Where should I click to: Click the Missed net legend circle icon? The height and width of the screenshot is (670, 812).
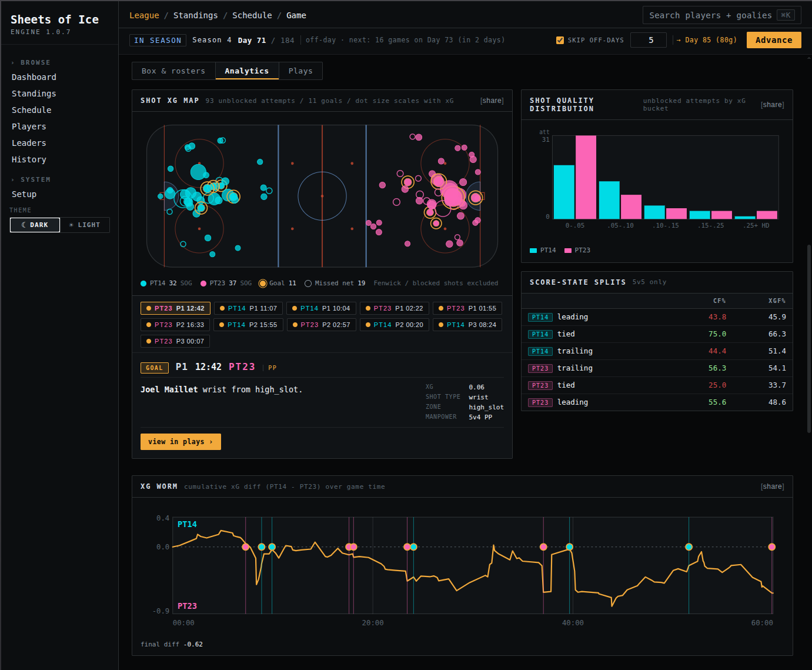(308, 284)
